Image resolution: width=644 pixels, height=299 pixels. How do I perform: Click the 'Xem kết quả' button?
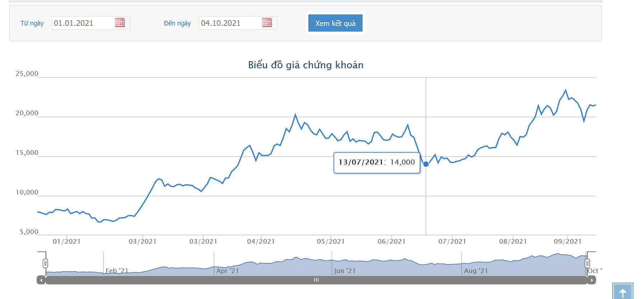[335, 23]
